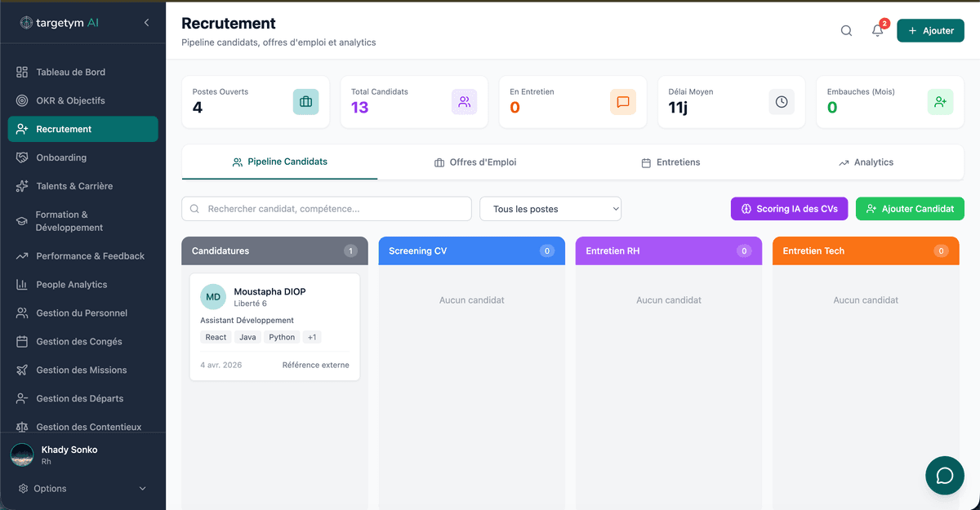This screenshot has width=980, height=510.
Task: Click the Total Candidats people icon
Action: click(464, 102)
